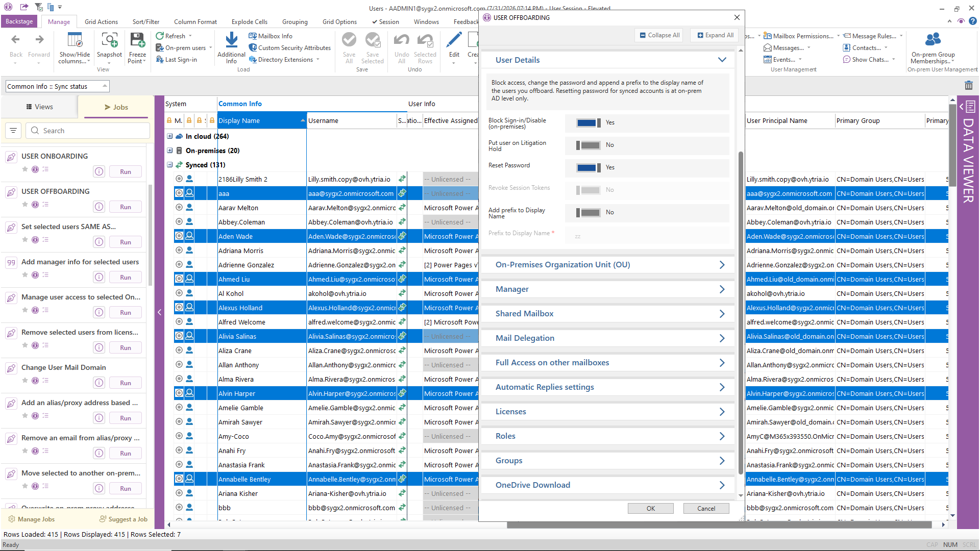Expand the Licenses section

722,412
